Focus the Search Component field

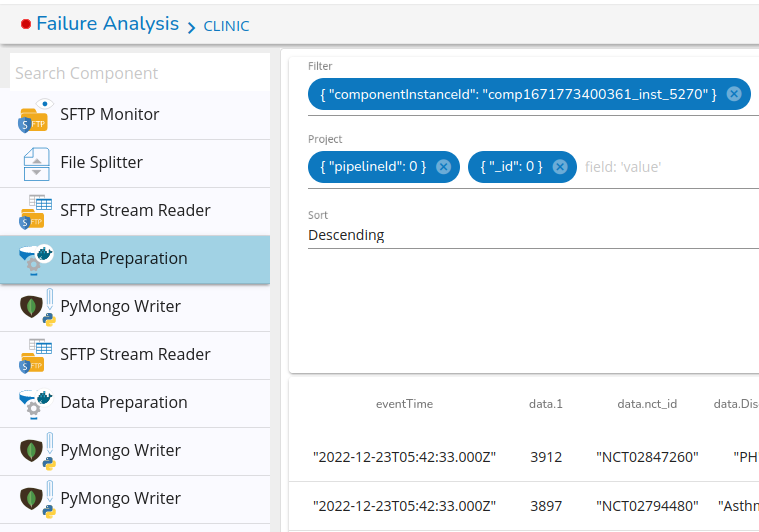[138, 73]
